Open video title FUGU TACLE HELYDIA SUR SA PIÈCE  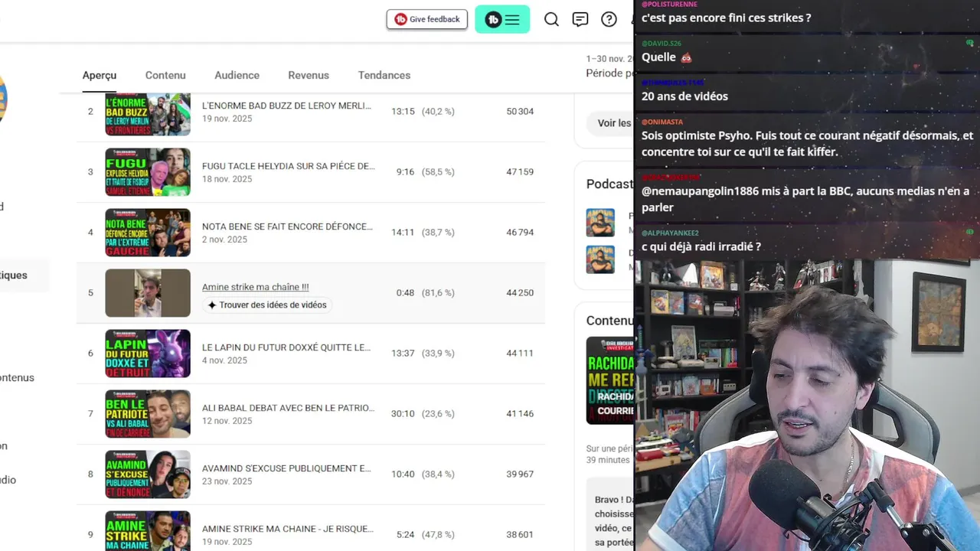pos(288,166)
